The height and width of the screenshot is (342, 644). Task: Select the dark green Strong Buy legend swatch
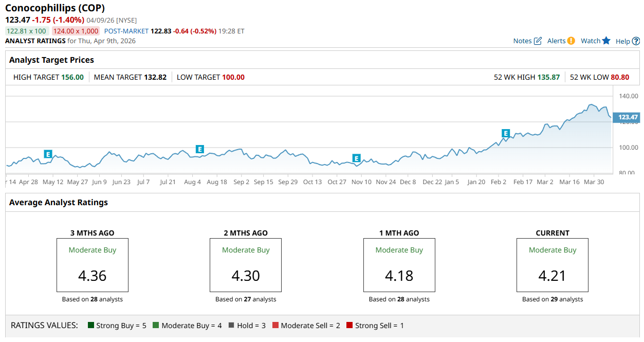pos(91,326)
